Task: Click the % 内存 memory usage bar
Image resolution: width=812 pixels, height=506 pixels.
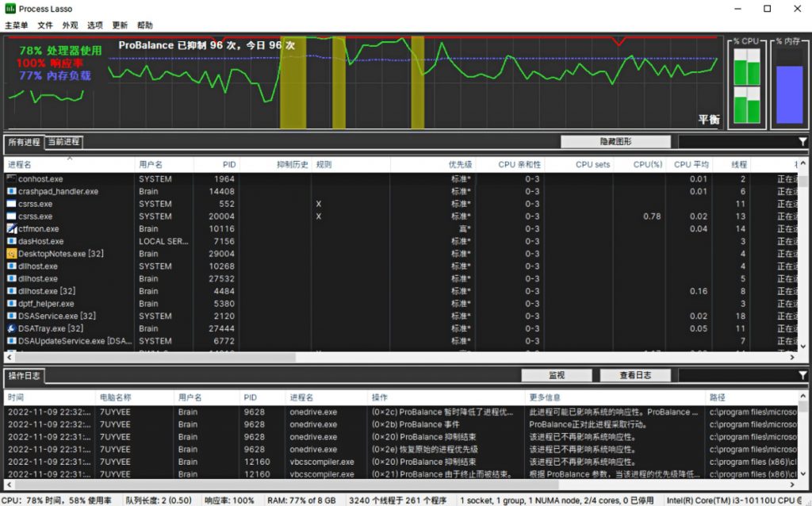Action: [x=789, y=86]
